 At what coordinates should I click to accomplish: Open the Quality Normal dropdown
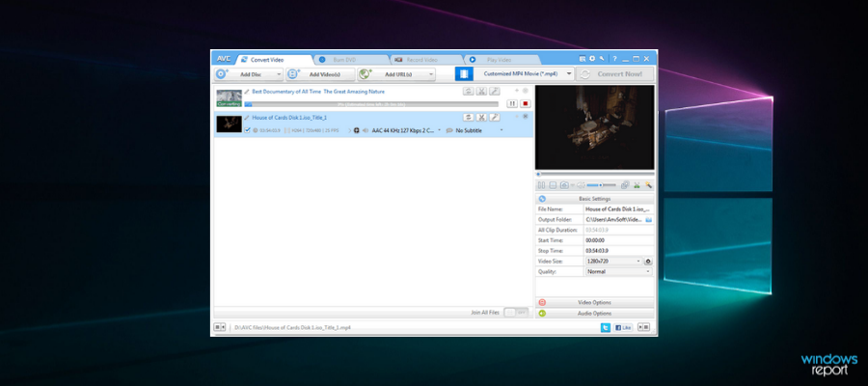point(619,272)
